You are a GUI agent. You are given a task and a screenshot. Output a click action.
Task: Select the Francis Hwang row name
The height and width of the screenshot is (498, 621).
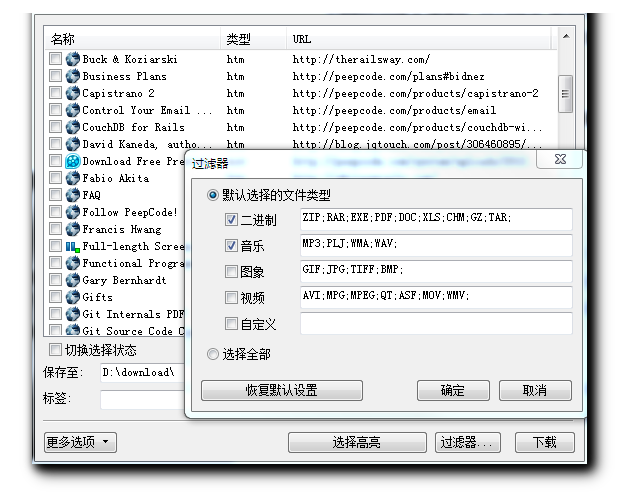tap(122, 229)
